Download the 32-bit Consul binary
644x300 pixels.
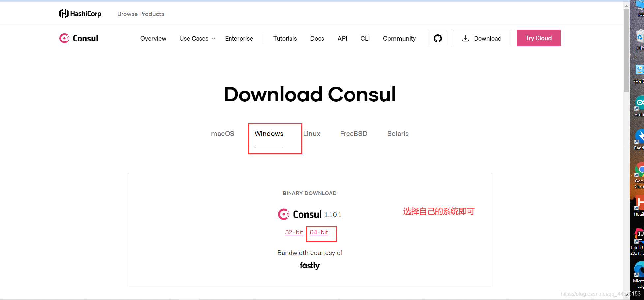[x=294, y=232]
